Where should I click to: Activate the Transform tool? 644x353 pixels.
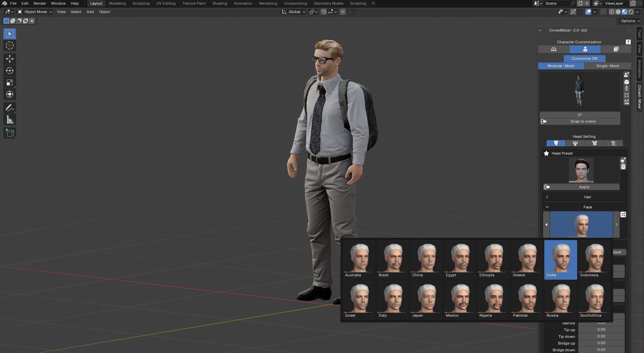(x=10, y=94)
